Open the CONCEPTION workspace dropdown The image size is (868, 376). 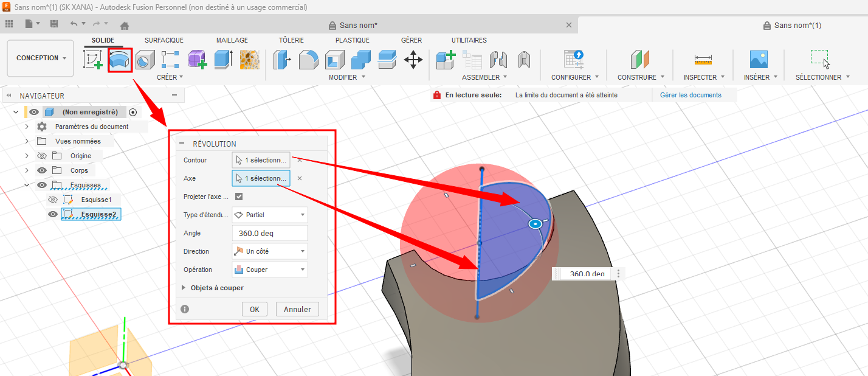click(41, 58)
